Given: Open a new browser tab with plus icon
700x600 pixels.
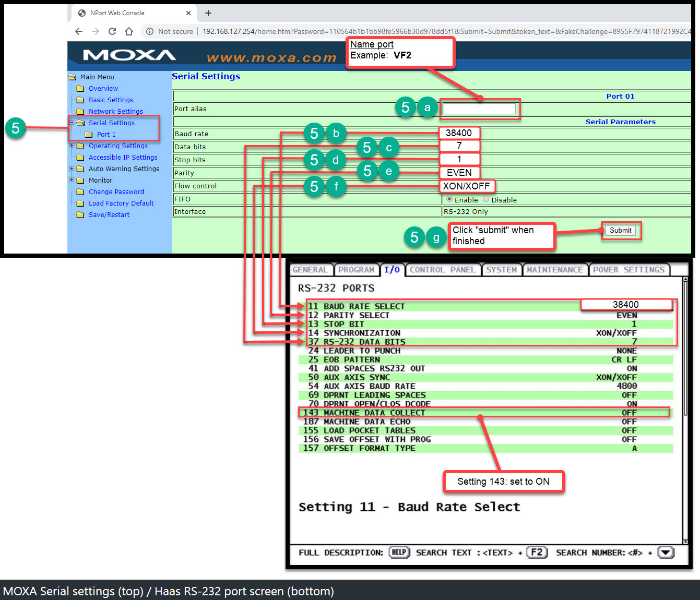Looking at the screenshot, I should coord(208,13).
